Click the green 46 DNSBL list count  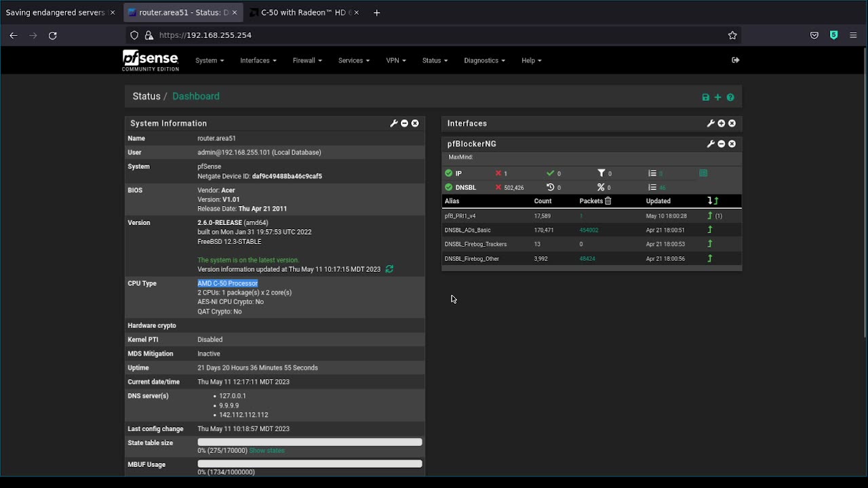(663, 188)
